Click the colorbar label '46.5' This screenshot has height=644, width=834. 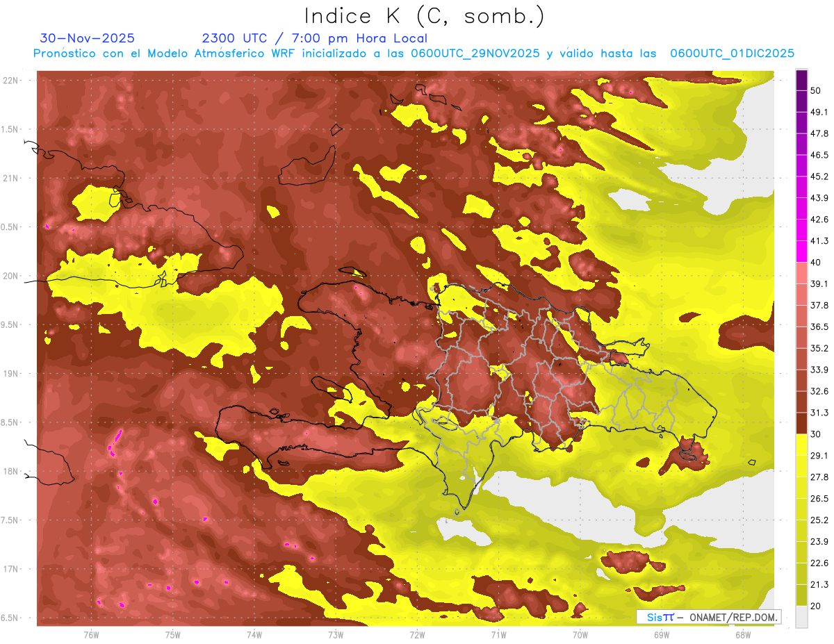[x=819, y=155]
